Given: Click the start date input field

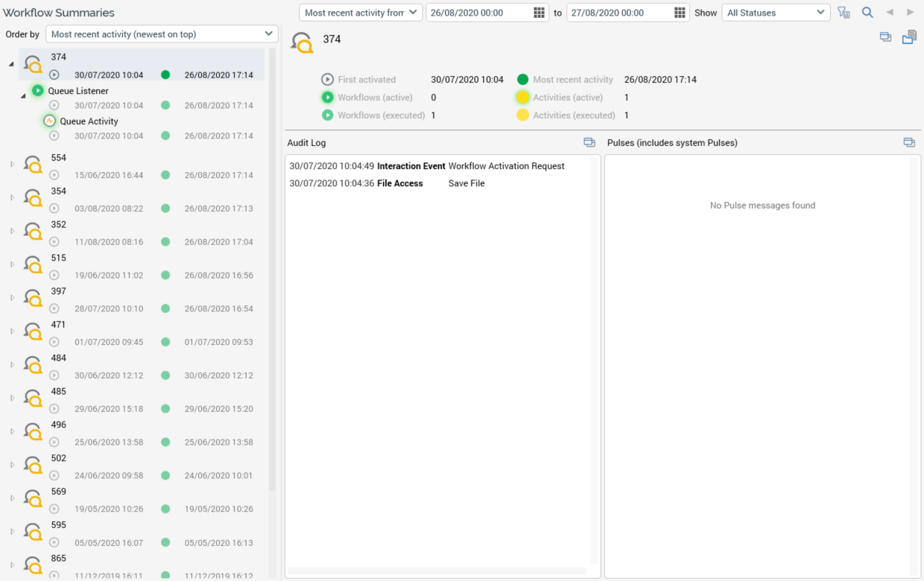Looking at the screenshot, I should (477, 13).
